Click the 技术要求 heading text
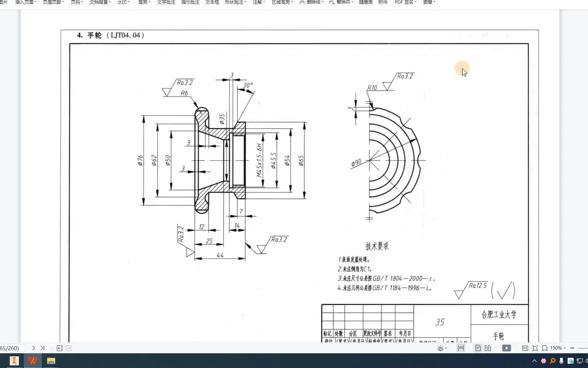Image resolution: width=588 pixels, height=368 pixels. pos(377,246)
